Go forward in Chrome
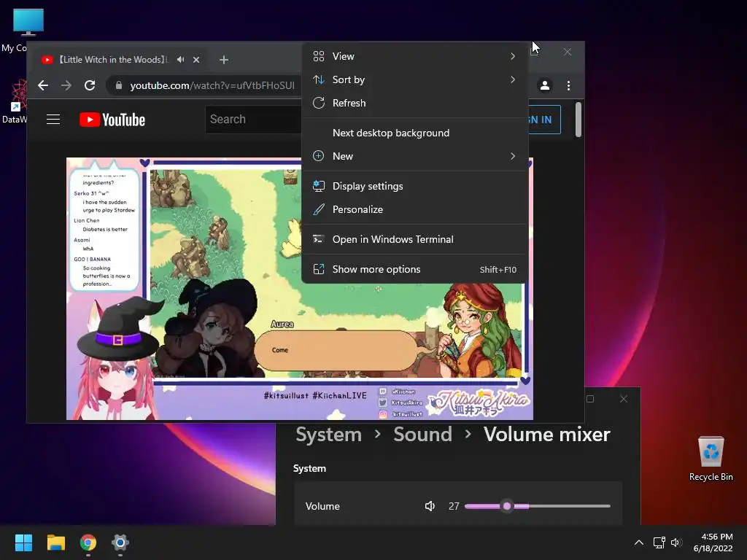Screen dimensions: 747x560 click(66, 85)
